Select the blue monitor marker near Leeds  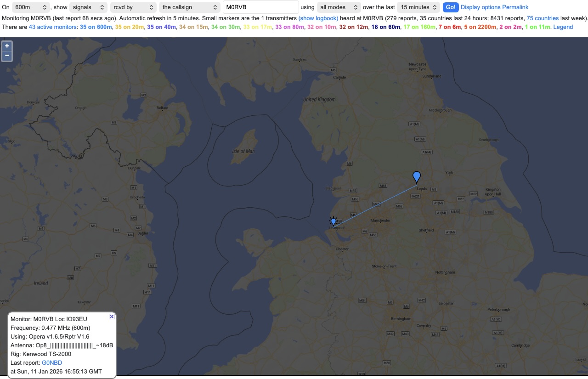pos(416,177)
